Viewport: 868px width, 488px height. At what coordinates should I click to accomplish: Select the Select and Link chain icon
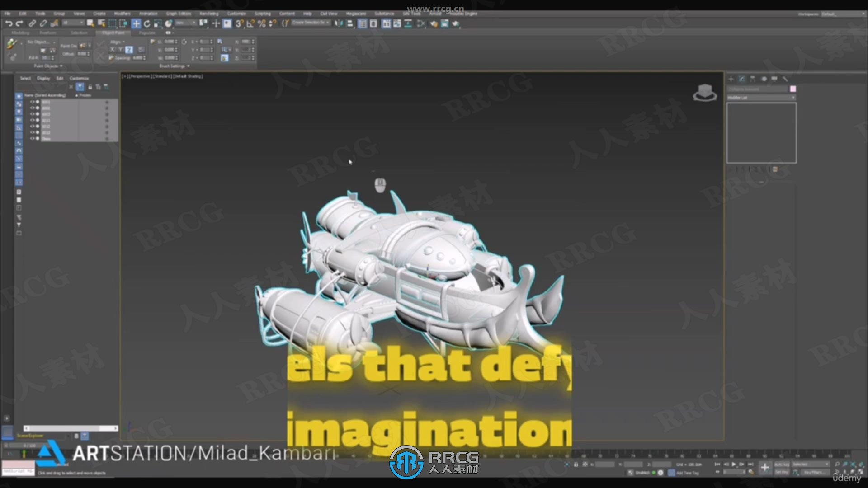pos(32,23)
